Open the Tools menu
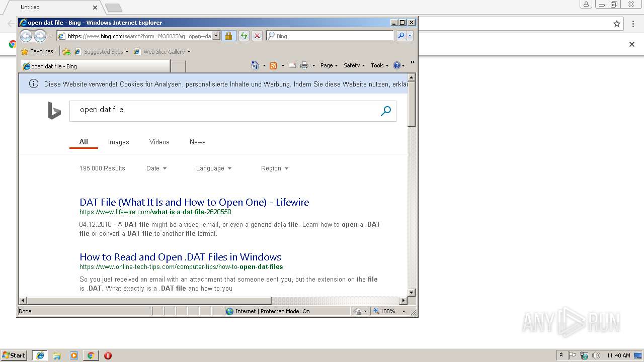The height and width of the screenshot is (362, 644). click(x=380, y=65)
